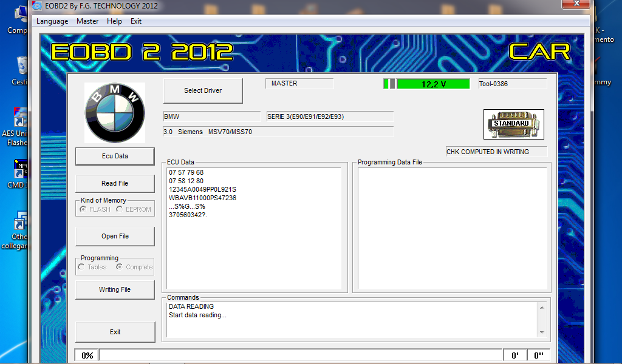The image size is (622, 364).
Task: Click the Programming Data File text area
Action: click(452, 229)
